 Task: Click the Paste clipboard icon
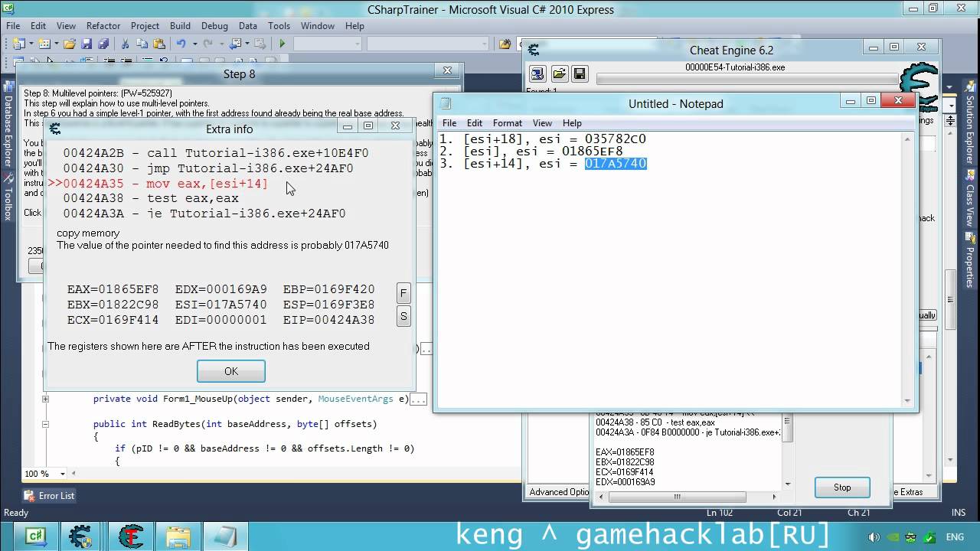point(158,44)
